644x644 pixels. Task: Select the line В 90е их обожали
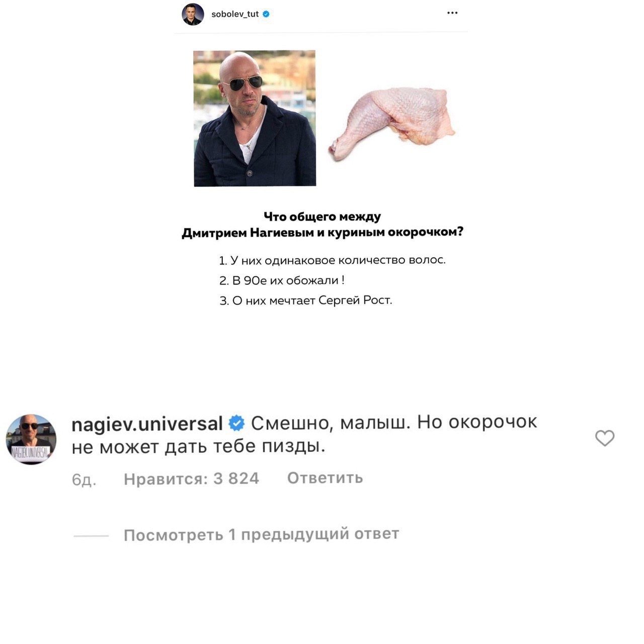pyautogui.click(x=282, y=281)
